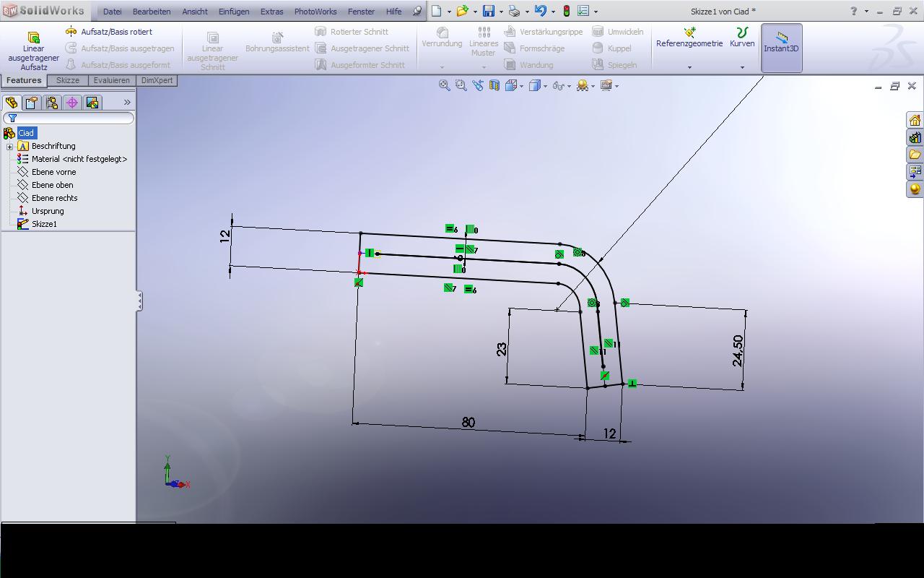Viewport: 924px width, 578px height.
Task: Switch to the DimXpert tab
Action: coord(157,80)
